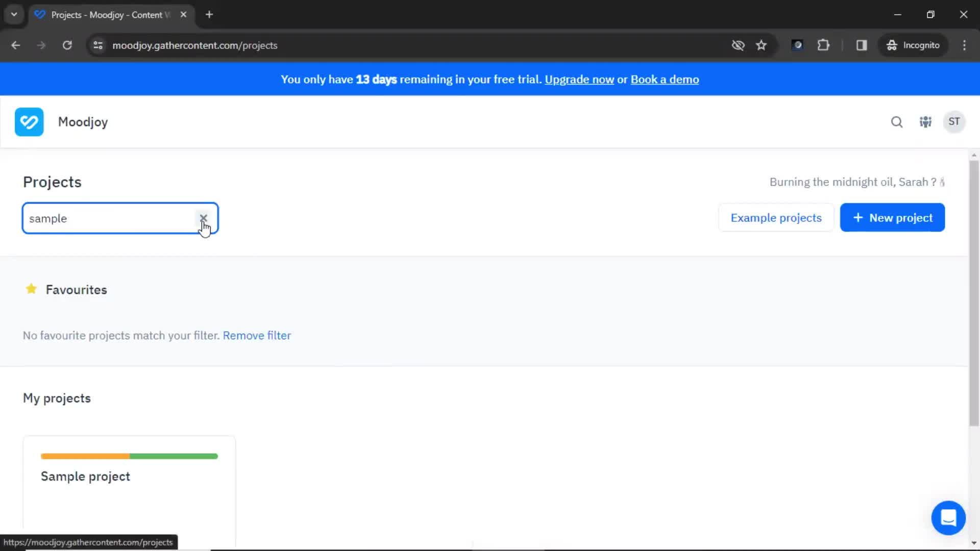Viewport: 980px width, 551px height.
Task: Click the scrollbar up arrow
Action: [974, 155]
